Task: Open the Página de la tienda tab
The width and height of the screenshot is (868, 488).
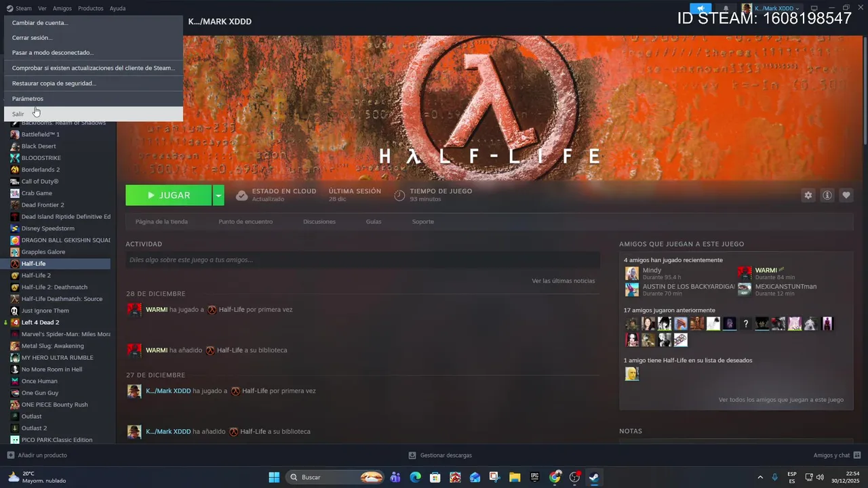Action: point(161,222)
